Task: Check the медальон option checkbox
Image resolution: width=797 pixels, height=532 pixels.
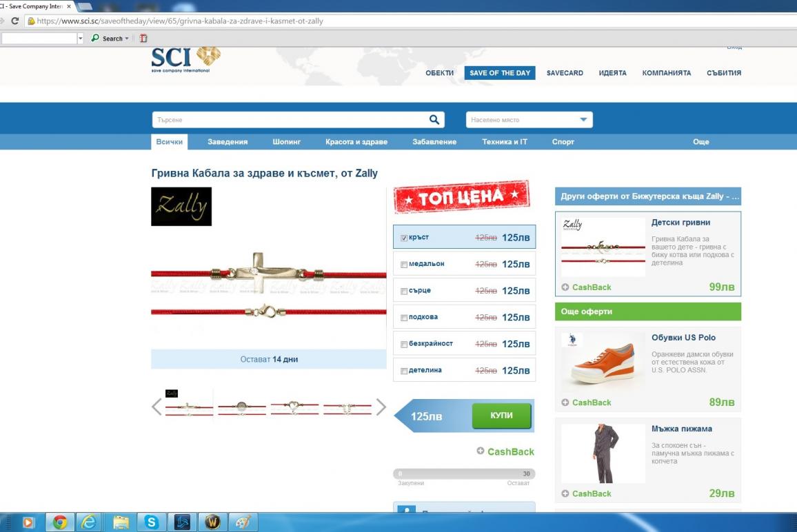Action: coord(404,264)
